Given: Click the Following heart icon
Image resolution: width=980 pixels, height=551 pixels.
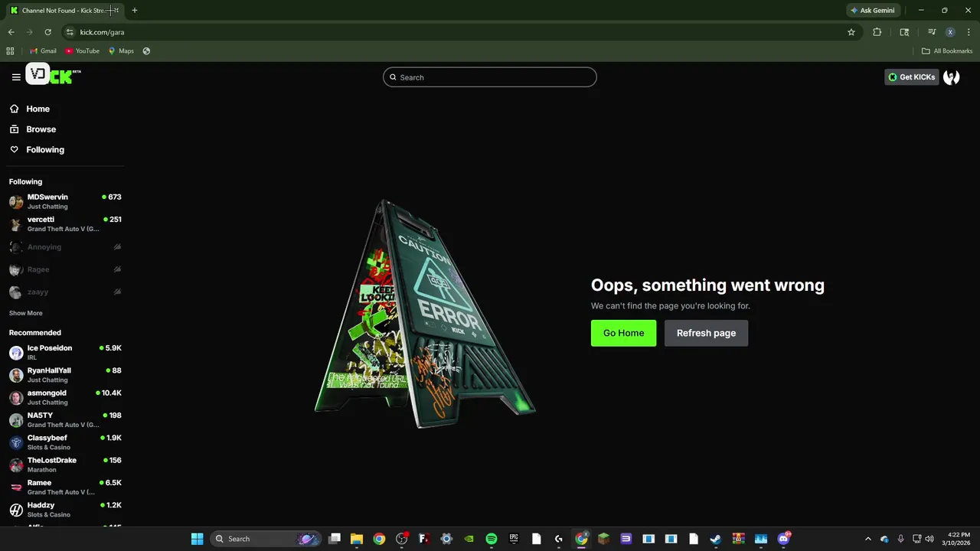Looking at the screenshot, I should coord(15,150).
